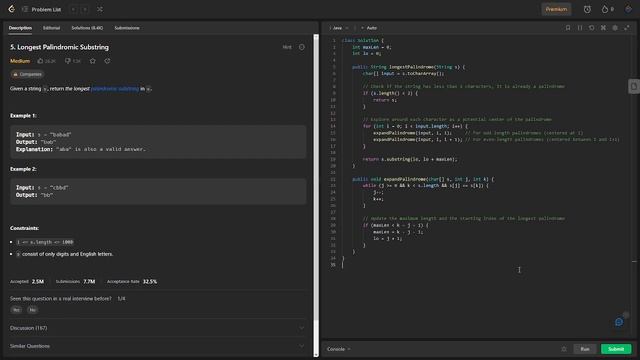This screenshot has width=640, height=360.
Task: Open the timer alarm clock icon
Action: click(587, 9)
